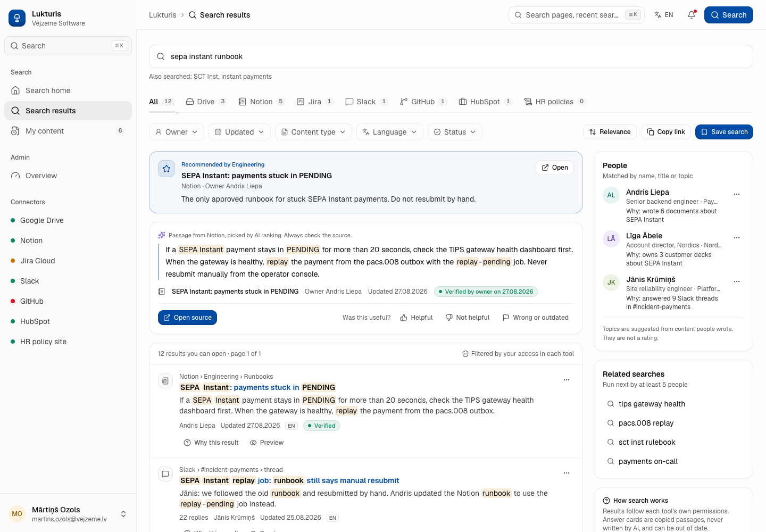
Task: Open menu for Notion runbook result
Action: (567, 380)
